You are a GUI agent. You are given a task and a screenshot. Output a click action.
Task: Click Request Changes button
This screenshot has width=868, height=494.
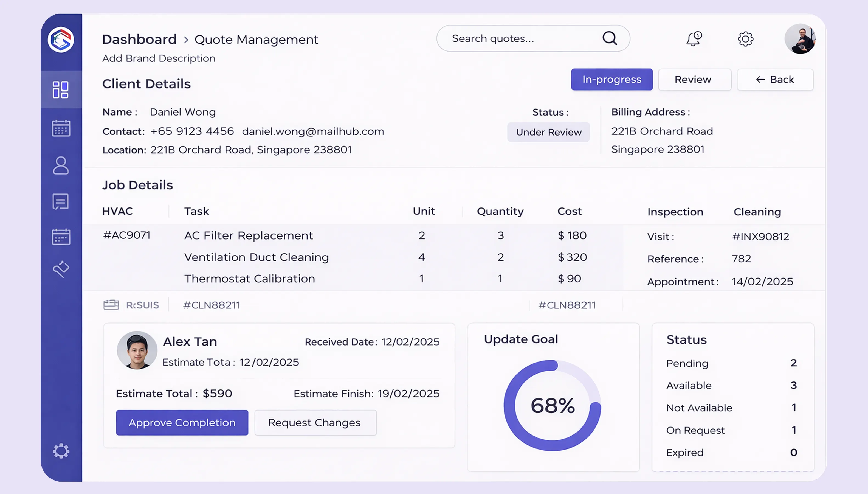[315, 422]
